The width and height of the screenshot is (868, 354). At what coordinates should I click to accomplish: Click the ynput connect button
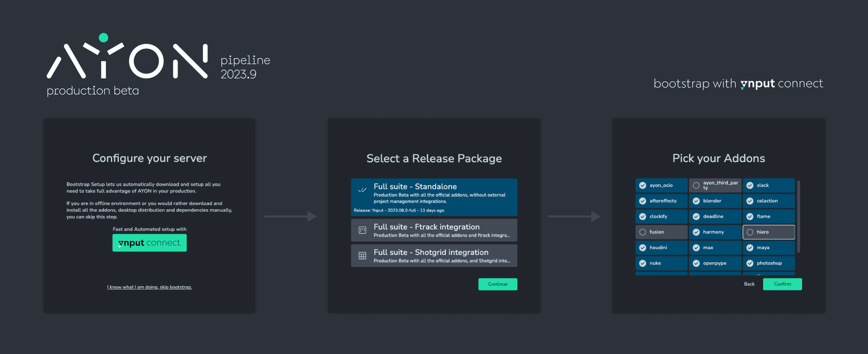[149, 243]
